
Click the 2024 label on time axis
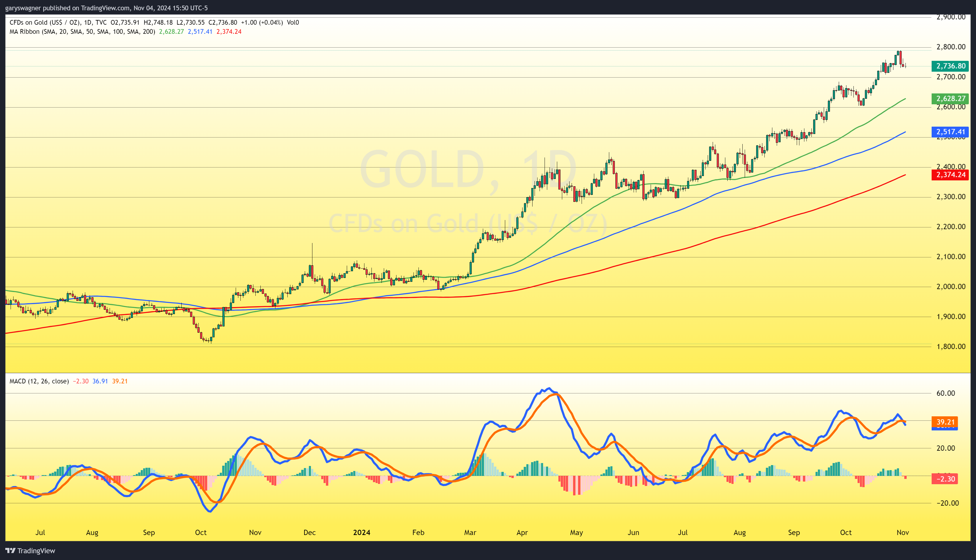tap(361, 533)
